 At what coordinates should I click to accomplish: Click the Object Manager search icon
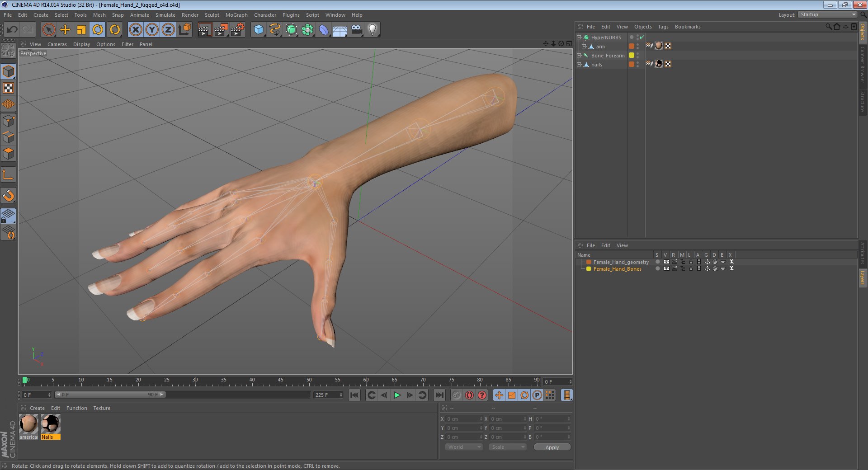tap(828, 27)
